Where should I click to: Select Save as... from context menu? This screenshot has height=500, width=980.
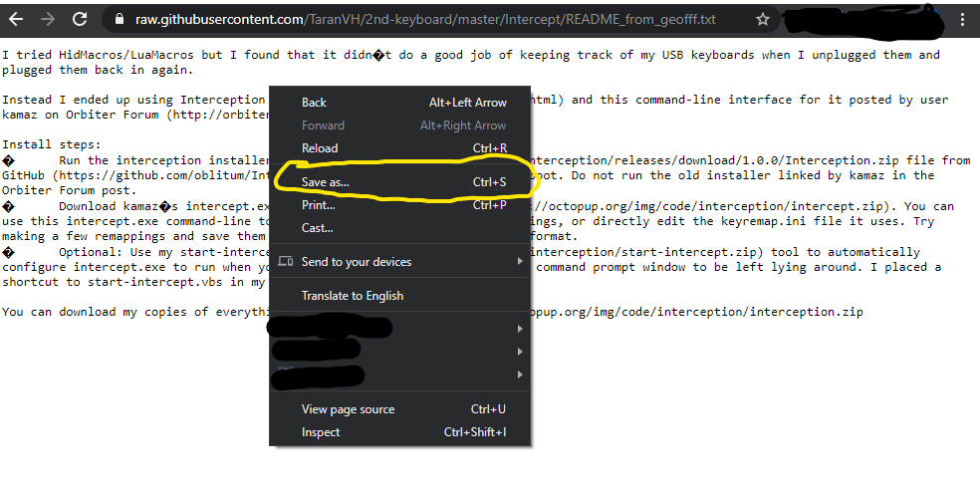[400, 182]
